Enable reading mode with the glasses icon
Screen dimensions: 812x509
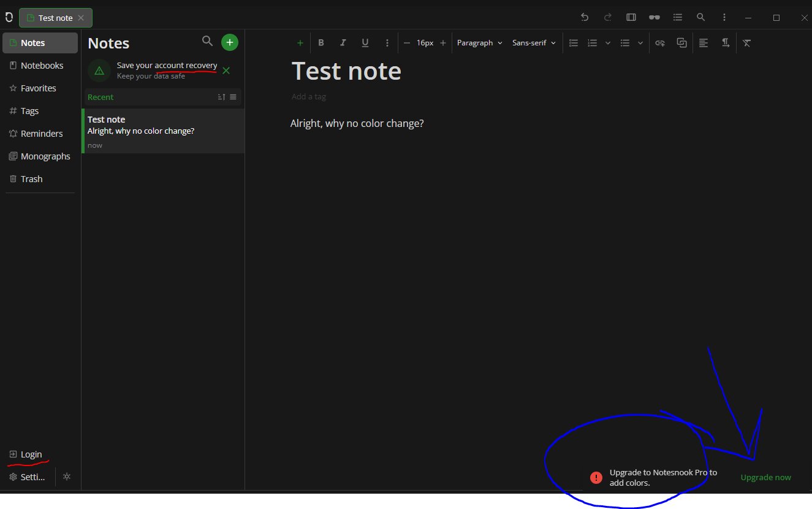(x=655, y=17)
